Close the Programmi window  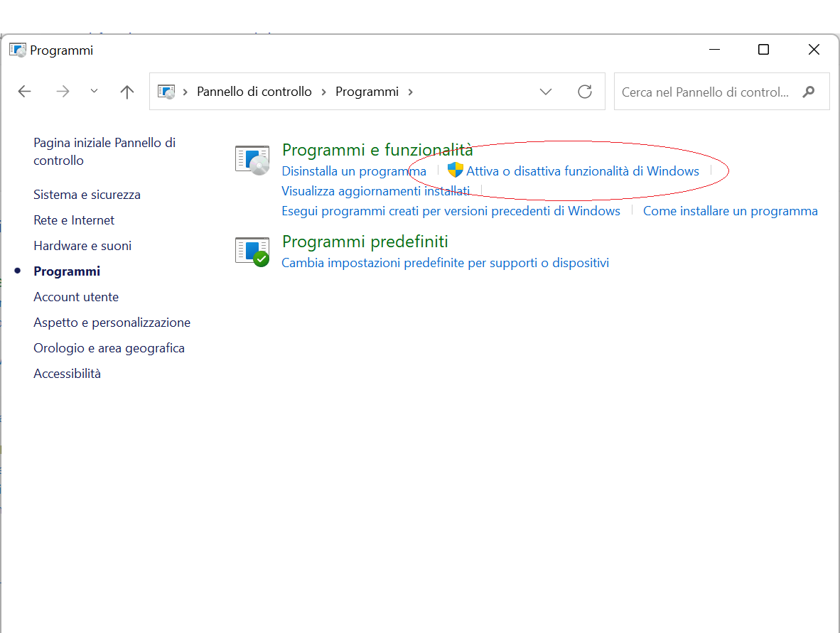click(x=814, y=50)
